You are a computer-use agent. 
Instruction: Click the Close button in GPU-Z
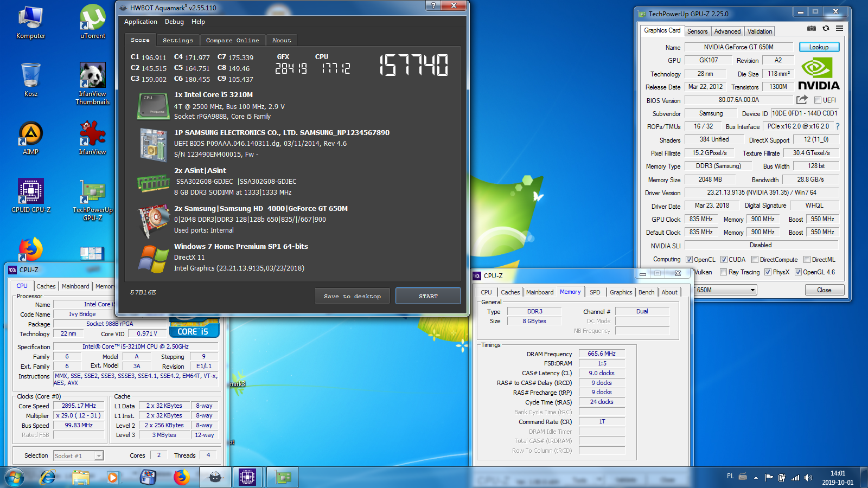(x=824, y=290)
